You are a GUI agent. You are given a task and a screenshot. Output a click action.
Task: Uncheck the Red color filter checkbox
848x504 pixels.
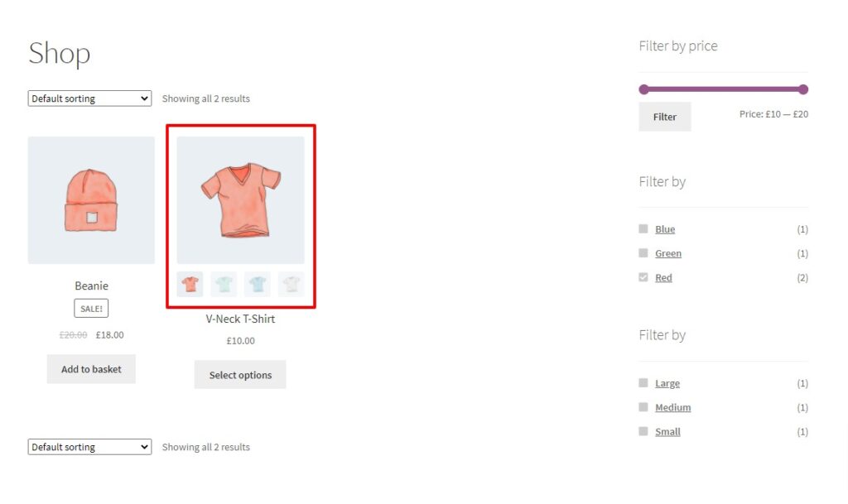[x=643, y=276]
